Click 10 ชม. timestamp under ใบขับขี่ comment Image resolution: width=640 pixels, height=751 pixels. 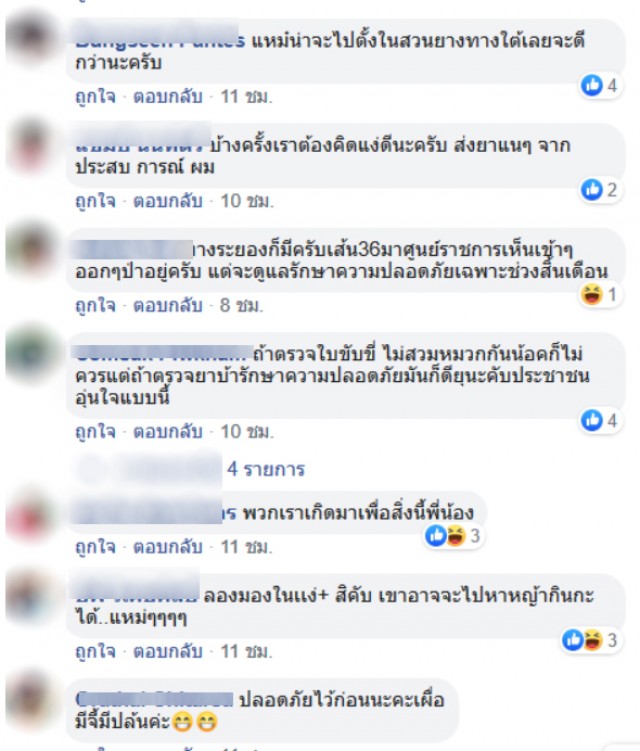[x=247, y=432]
